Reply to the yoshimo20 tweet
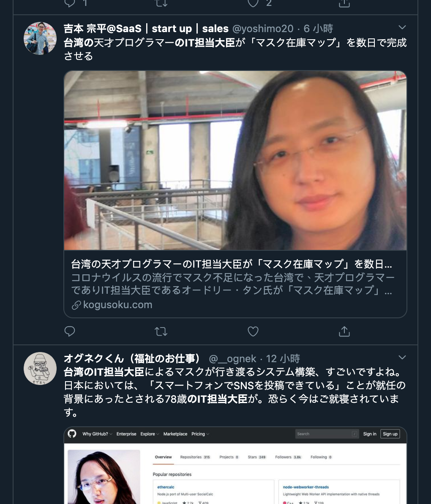This screenshot has height=504, width=431. click(70, 331)
